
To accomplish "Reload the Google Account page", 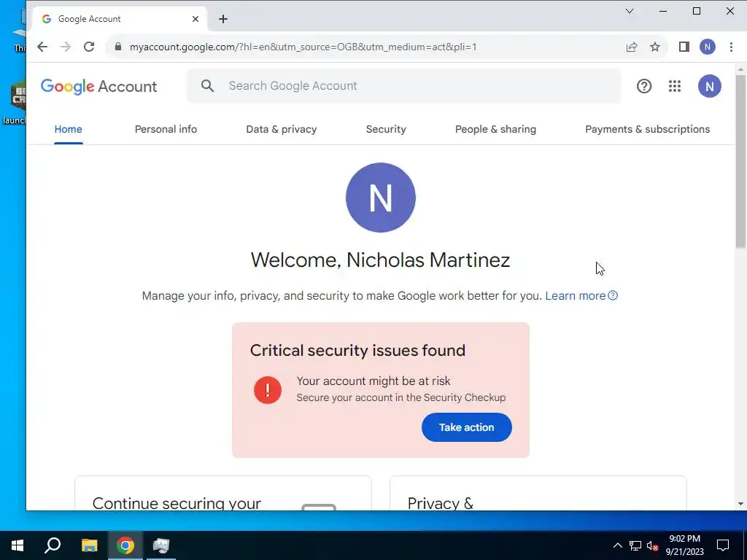I will (x=89, y=47).
